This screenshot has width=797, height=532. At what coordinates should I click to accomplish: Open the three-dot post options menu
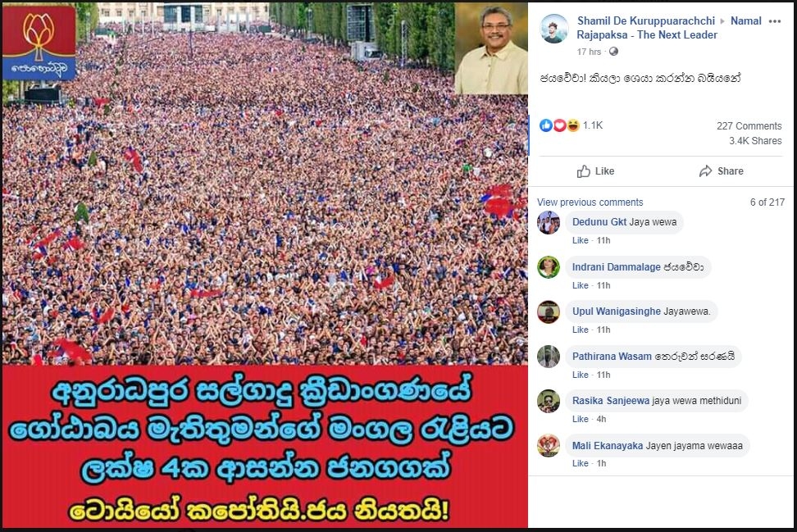coord(775,21)
